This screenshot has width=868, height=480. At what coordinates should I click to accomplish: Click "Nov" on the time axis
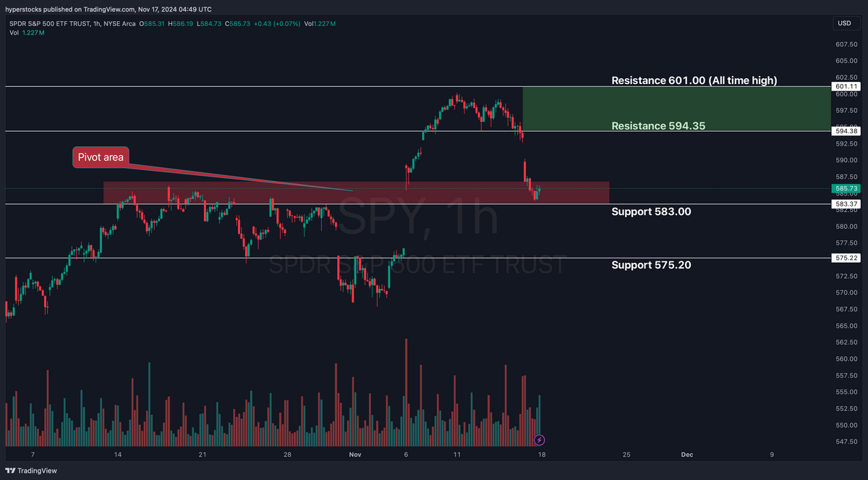355,455
